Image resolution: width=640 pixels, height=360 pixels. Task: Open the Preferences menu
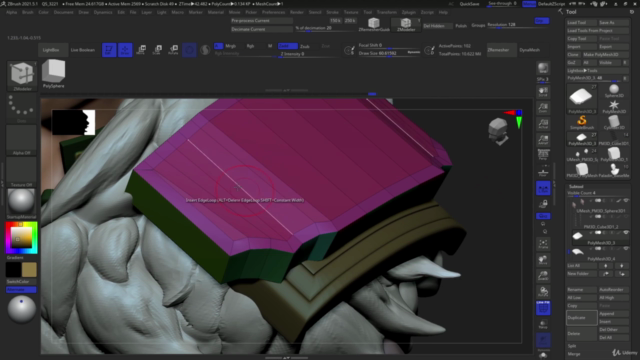[x=273, y=12]
